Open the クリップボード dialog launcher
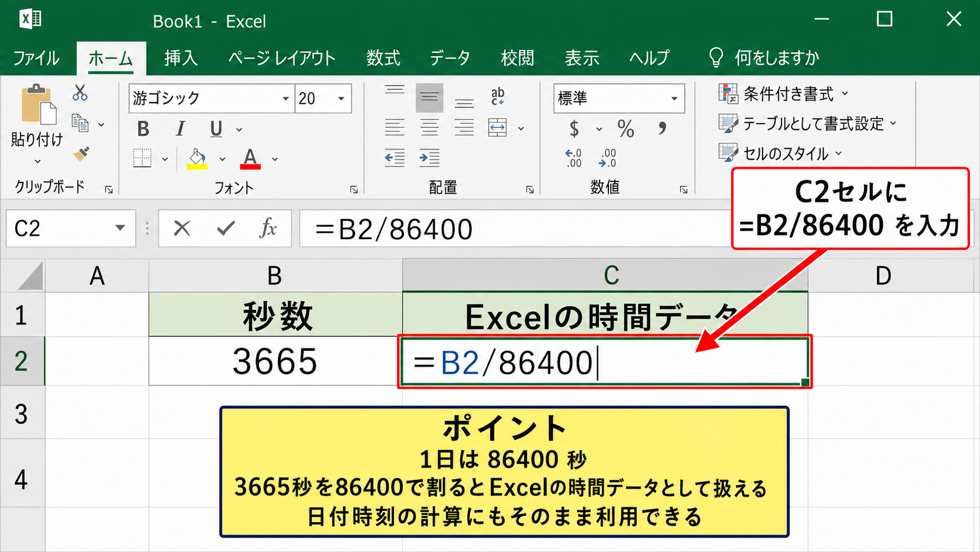 109,189
